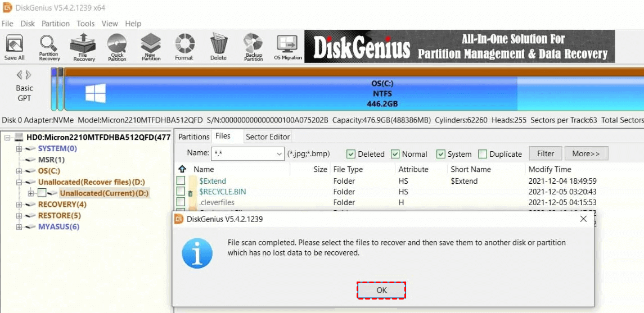Image resolution: width=644 pixels, height=313 pixels.
Task: Expand the OS(C:) tree node
Action: 19,171
